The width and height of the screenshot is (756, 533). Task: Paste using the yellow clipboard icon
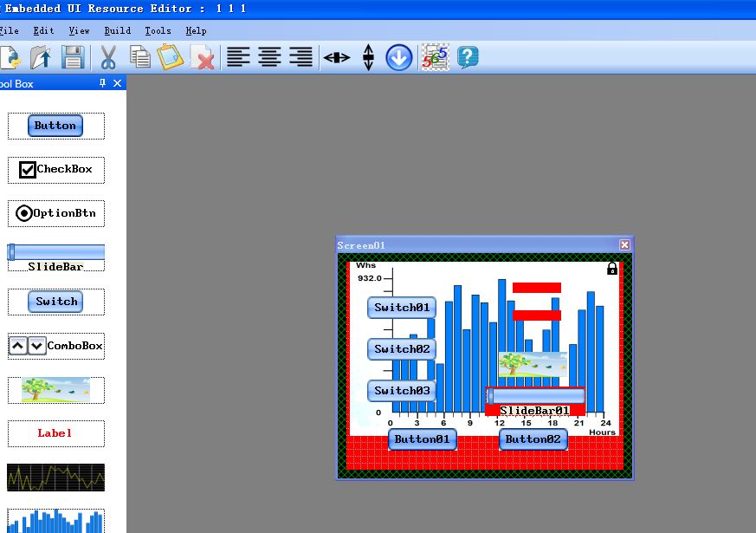[171, 57]
